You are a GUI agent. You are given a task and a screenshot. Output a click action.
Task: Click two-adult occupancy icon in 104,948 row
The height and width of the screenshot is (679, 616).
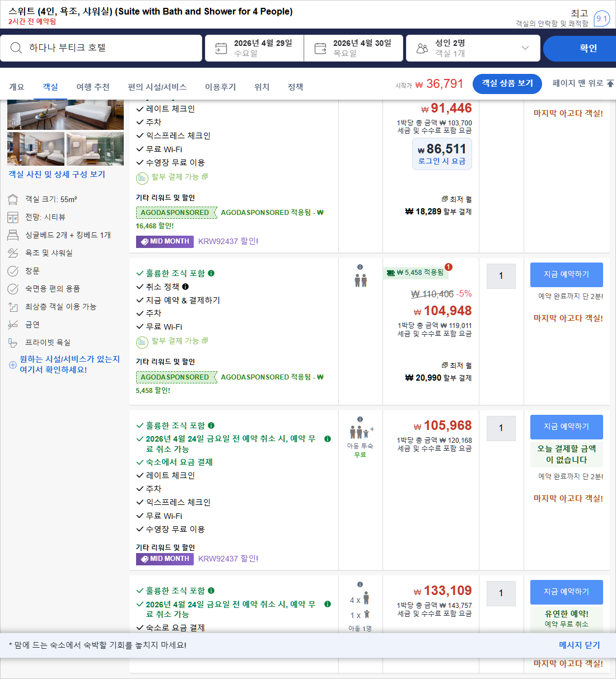click(361, 280)
